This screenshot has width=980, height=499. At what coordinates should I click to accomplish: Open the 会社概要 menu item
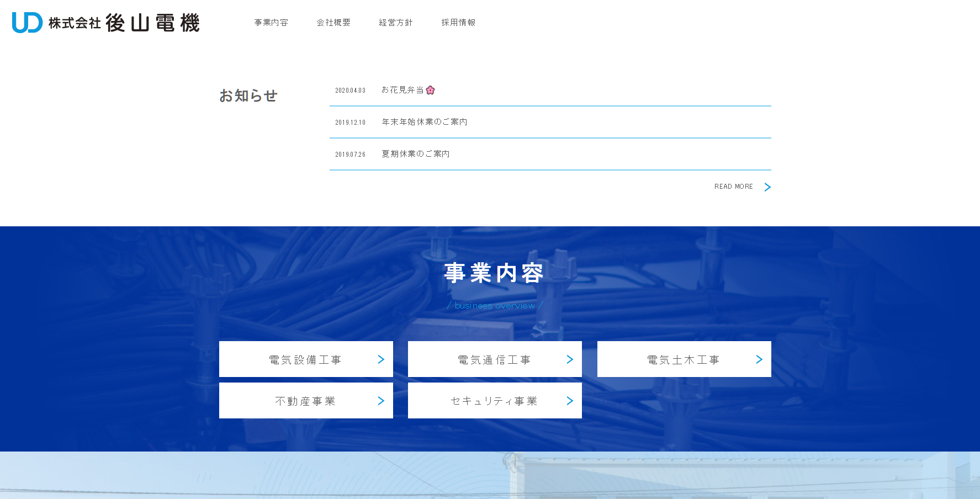333,23
